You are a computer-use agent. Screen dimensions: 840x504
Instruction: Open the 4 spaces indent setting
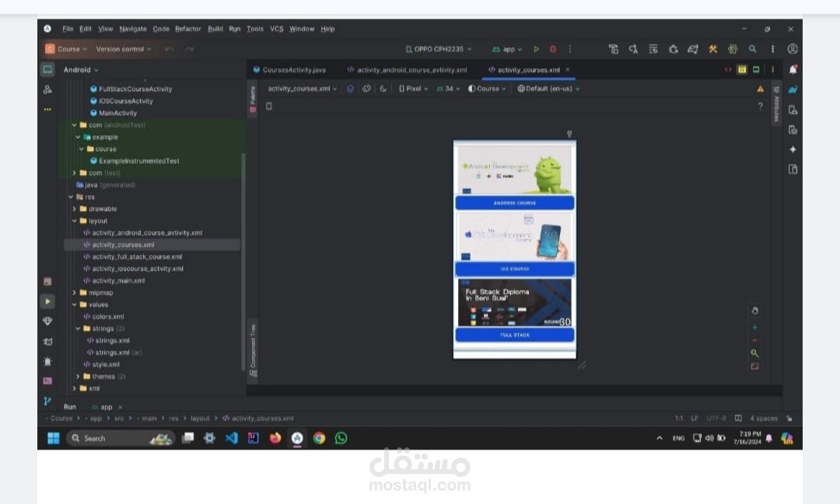pyautogui.click(x=764, y=418)
